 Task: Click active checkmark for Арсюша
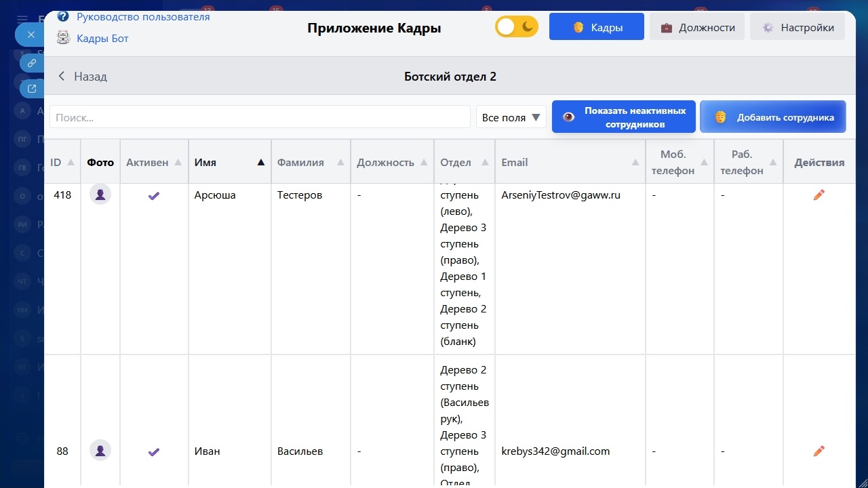point(154,195)
